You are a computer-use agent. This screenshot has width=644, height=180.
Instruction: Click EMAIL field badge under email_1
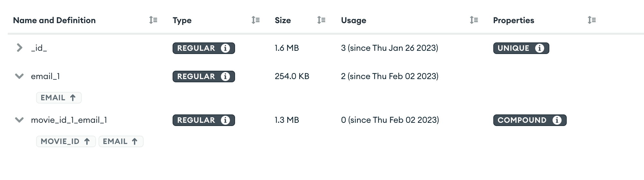point(59,98)
